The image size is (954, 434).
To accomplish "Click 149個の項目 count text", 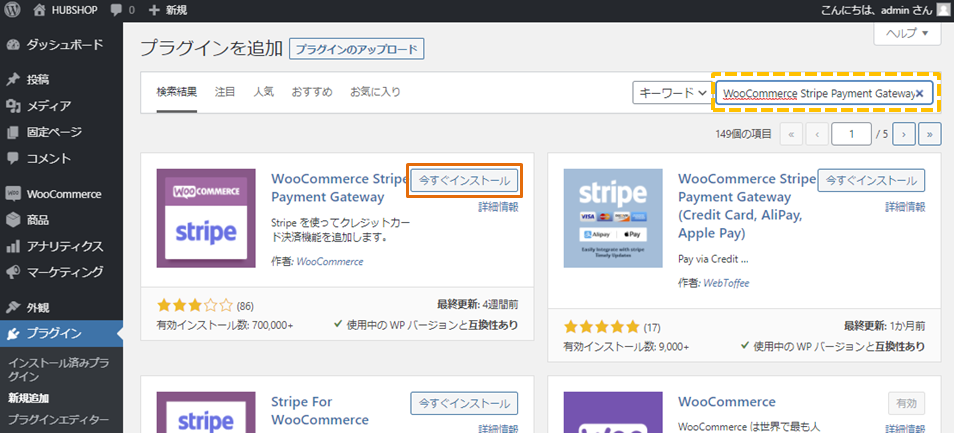I will 744,135.
